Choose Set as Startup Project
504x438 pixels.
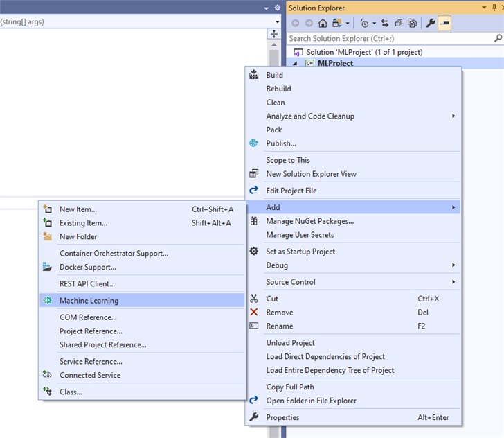354,252
